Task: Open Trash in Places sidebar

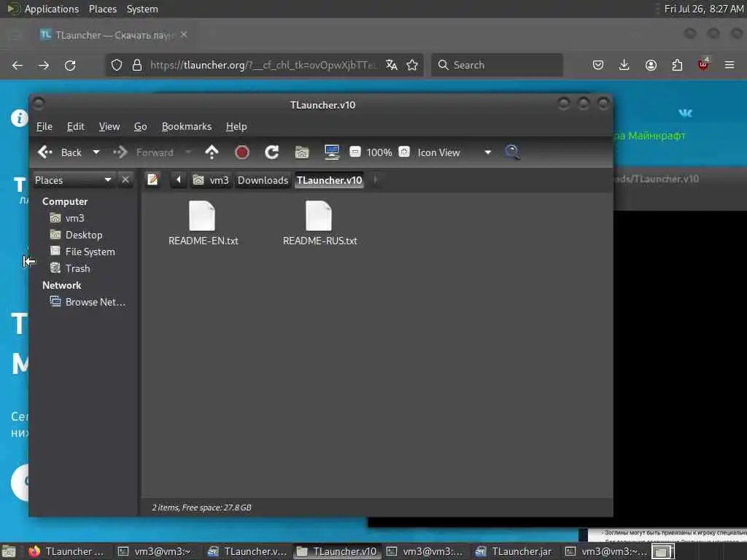Action: [70, 268]
